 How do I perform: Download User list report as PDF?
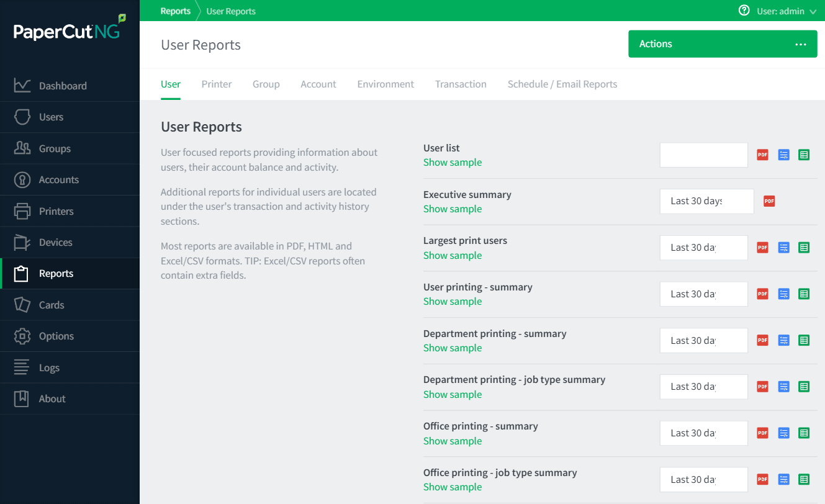(x=762, y=155)
